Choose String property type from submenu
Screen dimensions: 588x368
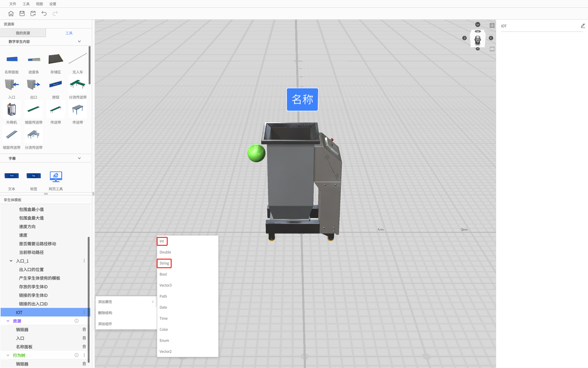(164, 263)
